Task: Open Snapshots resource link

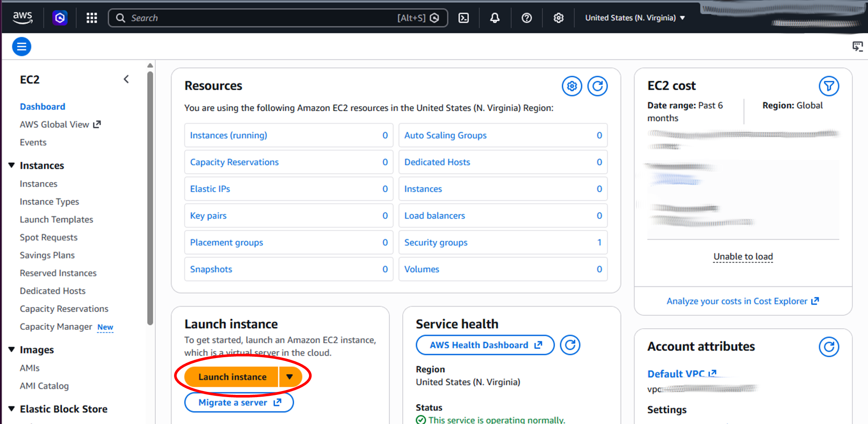Action: (211, 269)
